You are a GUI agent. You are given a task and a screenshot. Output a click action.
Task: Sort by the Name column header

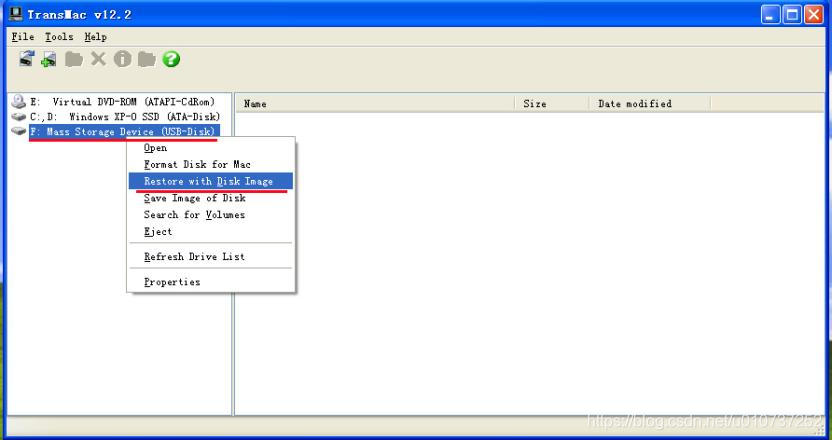tap(375, 103)
